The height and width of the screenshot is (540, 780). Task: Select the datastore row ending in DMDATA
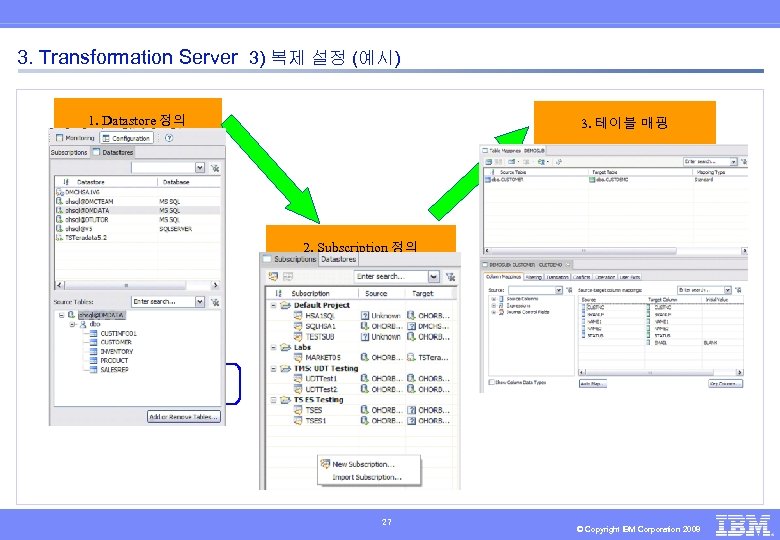pos(137,210)
